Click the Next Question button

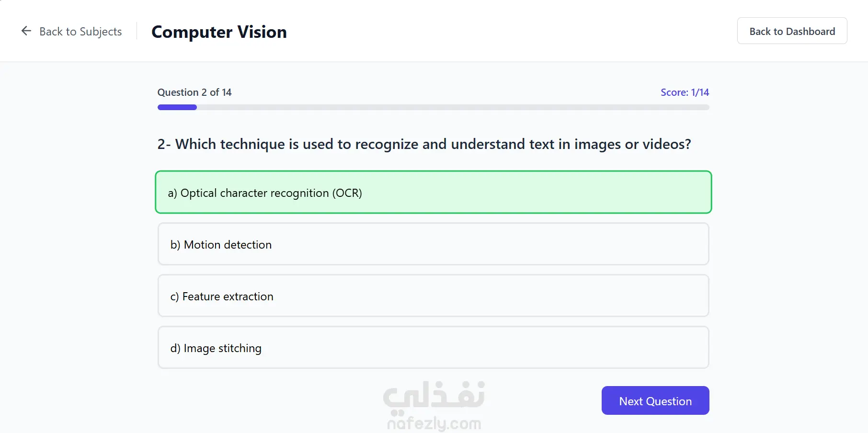(x=655, y=401)
